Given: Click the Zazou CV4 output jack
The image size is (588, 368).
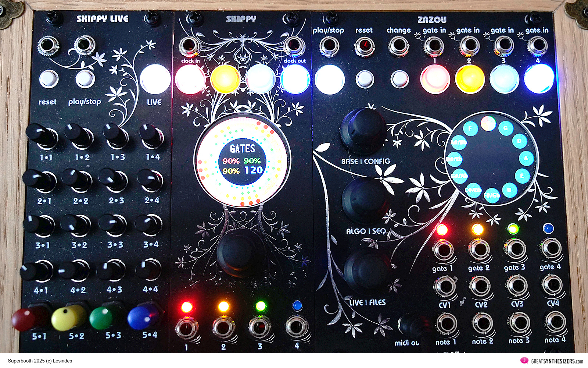Looking at the screenshot, I should 552,285.
